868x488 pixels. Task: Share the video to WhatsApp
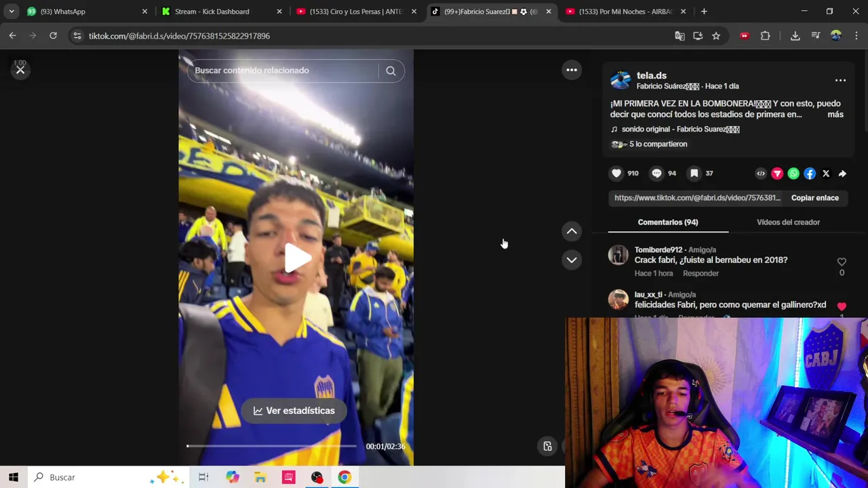coord(793,174)
